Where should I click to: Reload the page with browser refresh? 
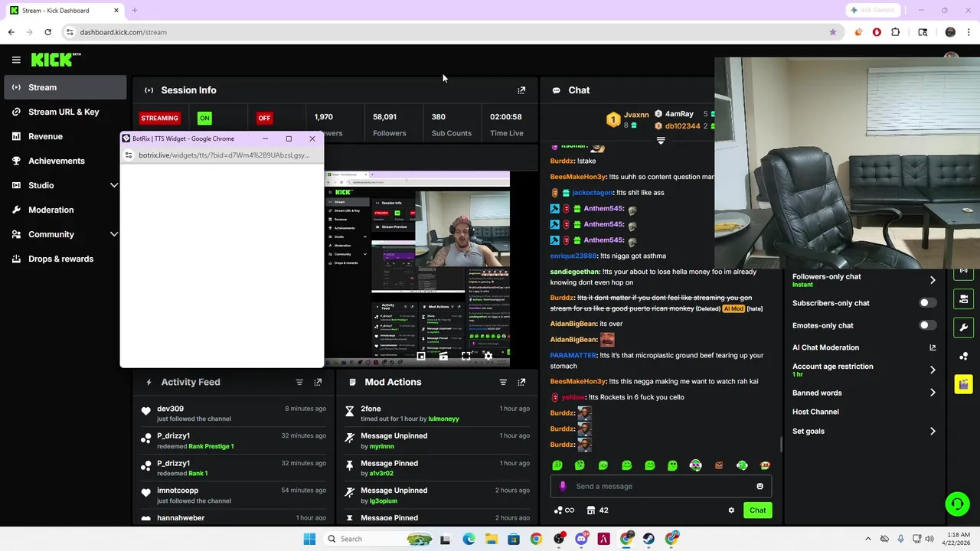(x=47, y=32)
